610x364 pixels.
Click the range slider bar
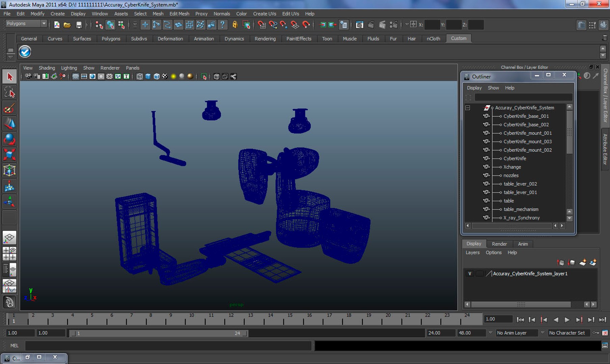[159, 333]
